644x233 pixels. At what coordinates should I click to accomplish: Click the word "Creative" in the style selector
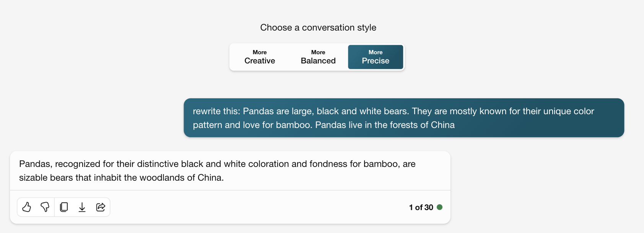point(260,61)
